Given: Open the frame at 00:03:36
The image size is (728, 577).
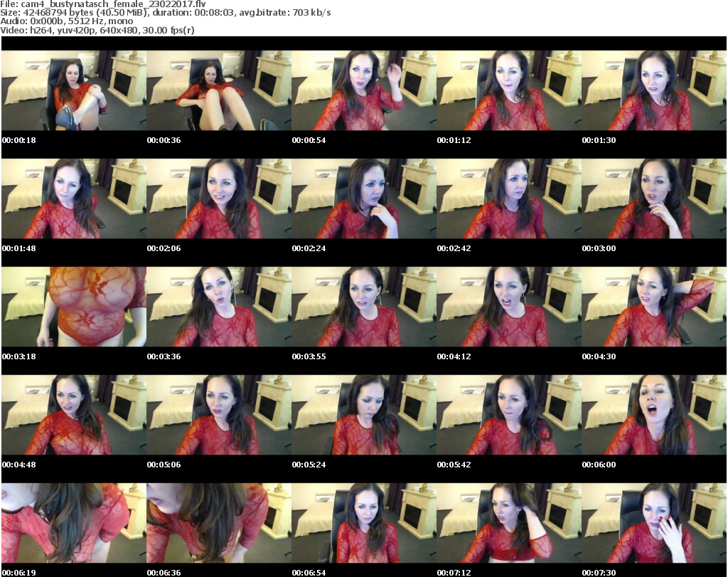Looking at the screenshot, I should (219, 307).
